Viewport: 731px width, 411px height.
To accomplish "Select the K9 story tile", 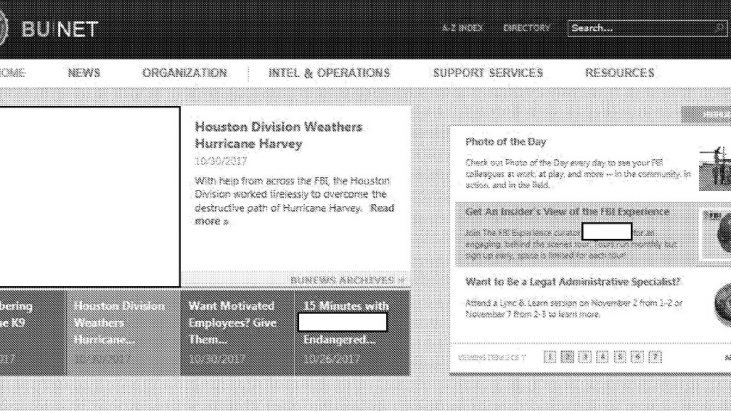I will [x=33, y=332].
